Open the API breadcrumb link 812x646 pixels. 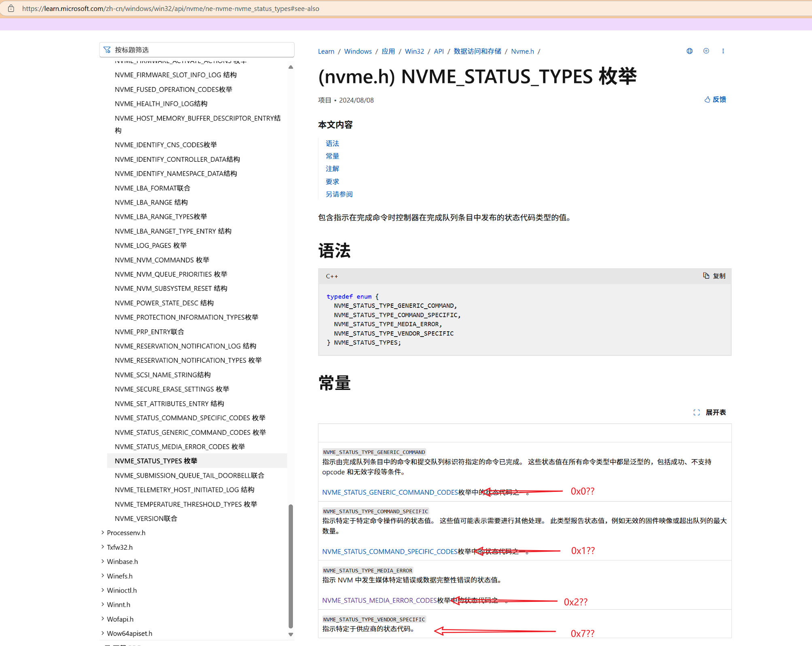439,51
